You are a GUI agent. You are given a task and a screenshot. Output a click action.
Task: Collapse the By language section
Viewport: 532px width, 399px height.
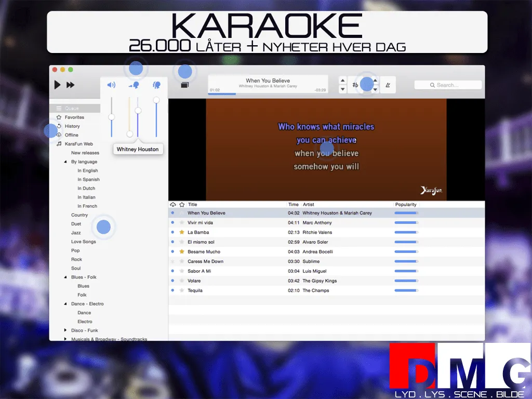pyautogui.click(x=65, y=162)
